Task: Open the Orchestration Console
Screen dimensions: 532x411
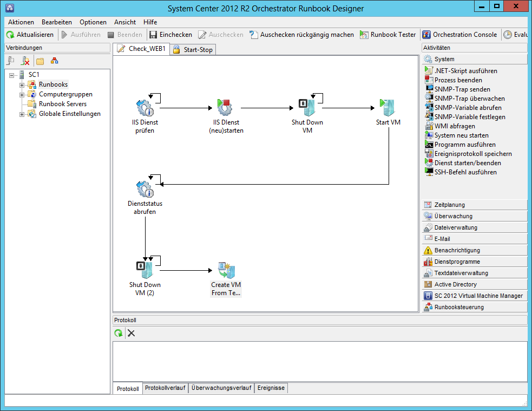Action: click(x=459, y=35)
